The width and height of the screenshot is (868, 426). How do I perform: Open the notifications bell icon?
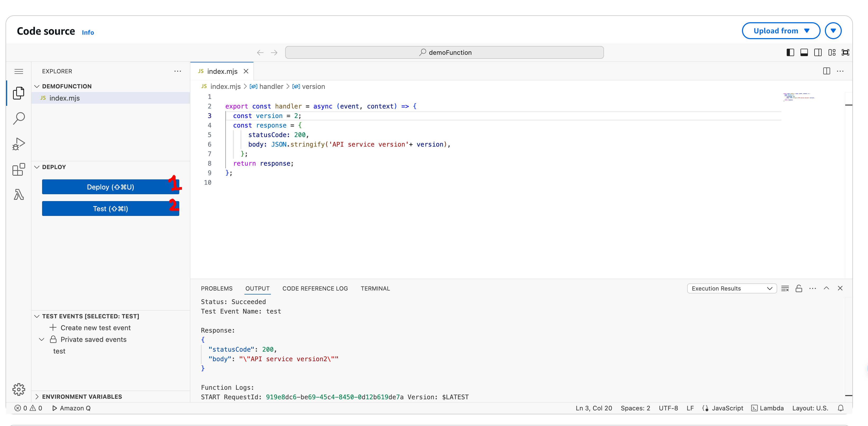(840, 408)
